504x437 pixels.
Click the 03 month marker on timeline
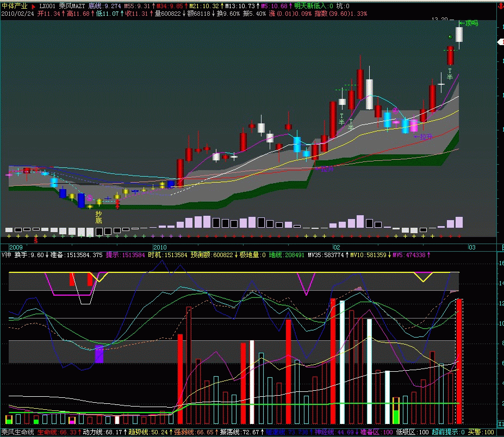click(472, 247)
